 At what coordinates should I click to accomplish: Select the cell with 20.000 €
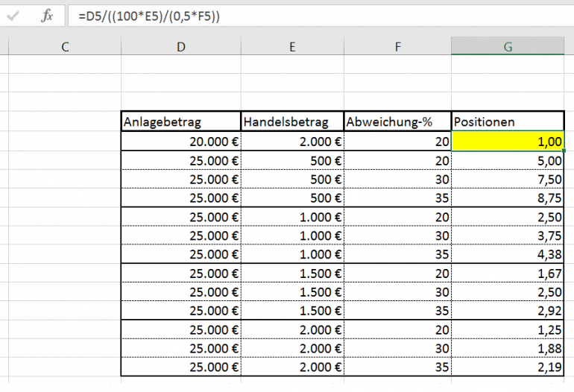click(181, 142)
